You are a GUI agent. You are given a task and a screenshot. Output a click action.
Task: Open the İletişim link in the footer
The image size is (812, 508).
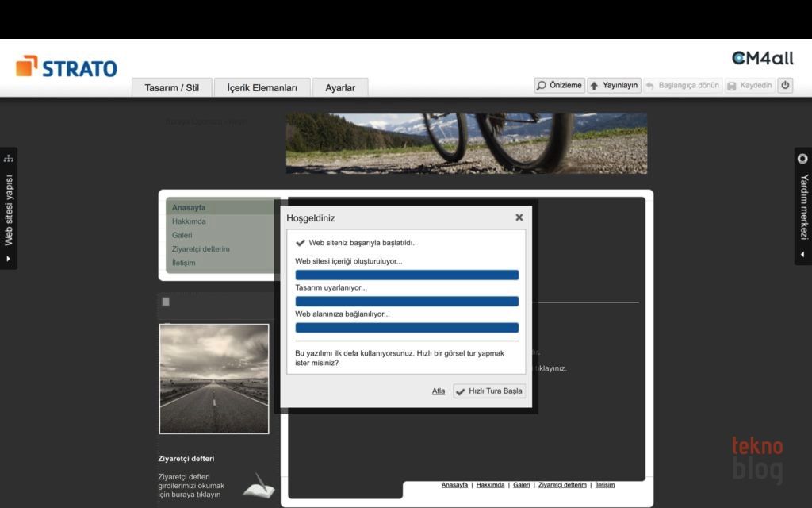coord(604,485)
